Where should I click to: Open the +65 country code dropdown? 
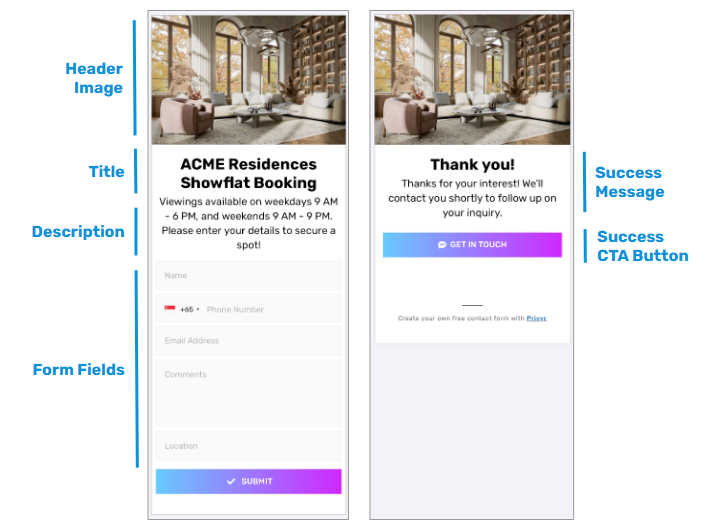coord(189,310)
